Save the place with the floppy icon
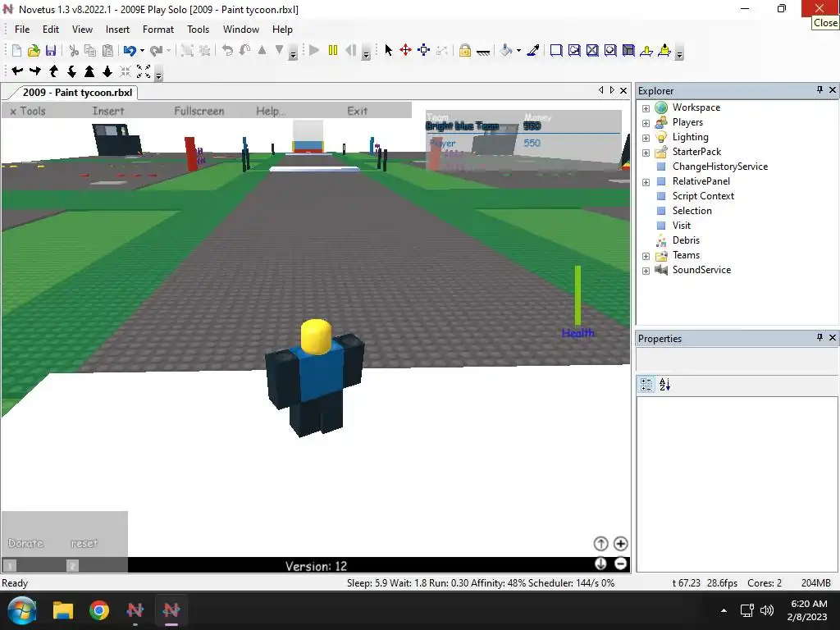Screen dimensions: 840x630 coord(51,50)
